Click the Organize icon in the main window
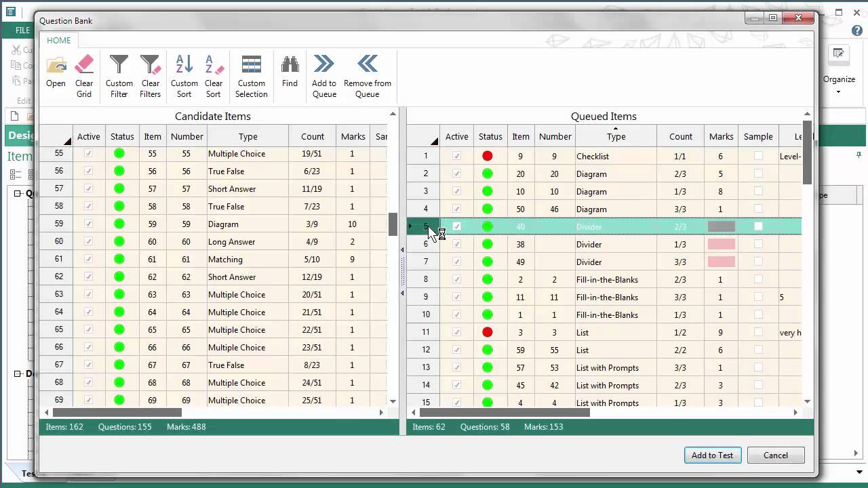The width and height of the screenshot is (868, 488). point(839,55)
